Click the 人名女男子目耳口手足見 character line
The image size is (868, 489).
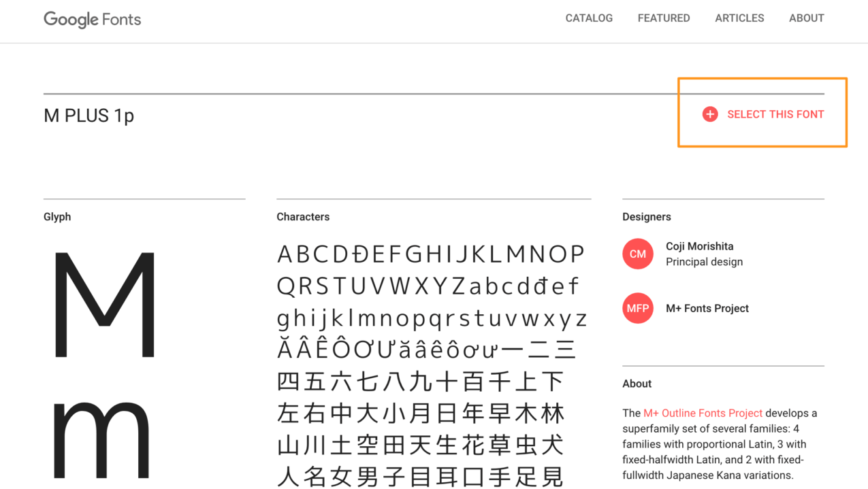[421, 477]
